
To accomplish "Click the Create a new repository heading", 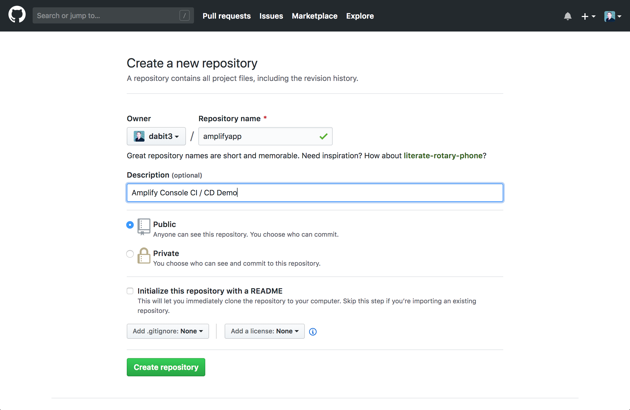I will click(192, 63).
